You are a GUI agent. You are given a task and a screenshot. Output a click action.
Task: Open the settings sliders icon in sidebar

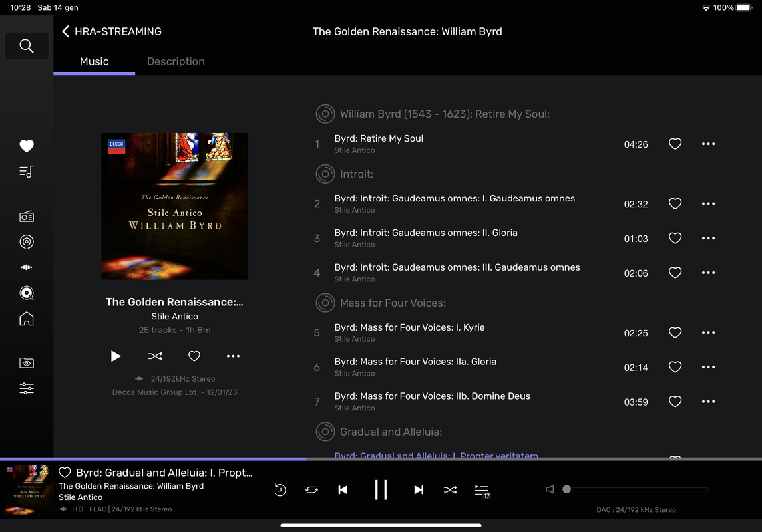[x=26, y=388]
